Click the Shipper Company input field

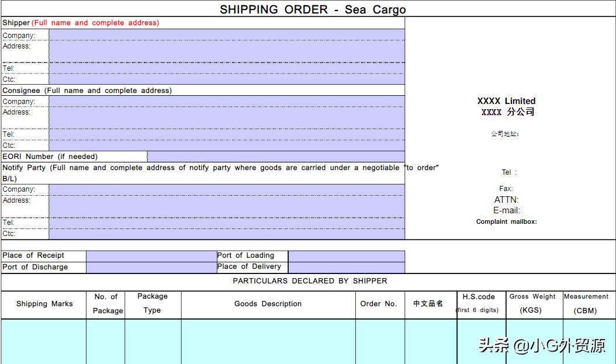227,35
